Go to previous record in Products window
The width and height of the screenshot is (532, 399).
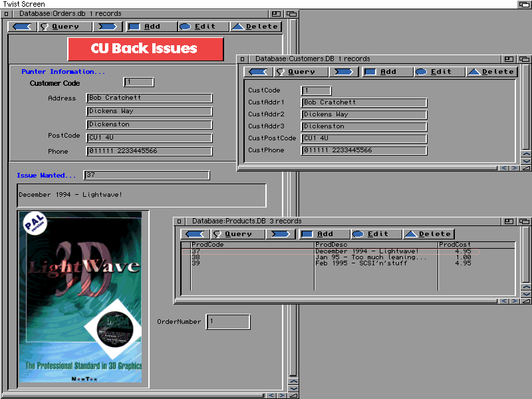pos(195,234)
